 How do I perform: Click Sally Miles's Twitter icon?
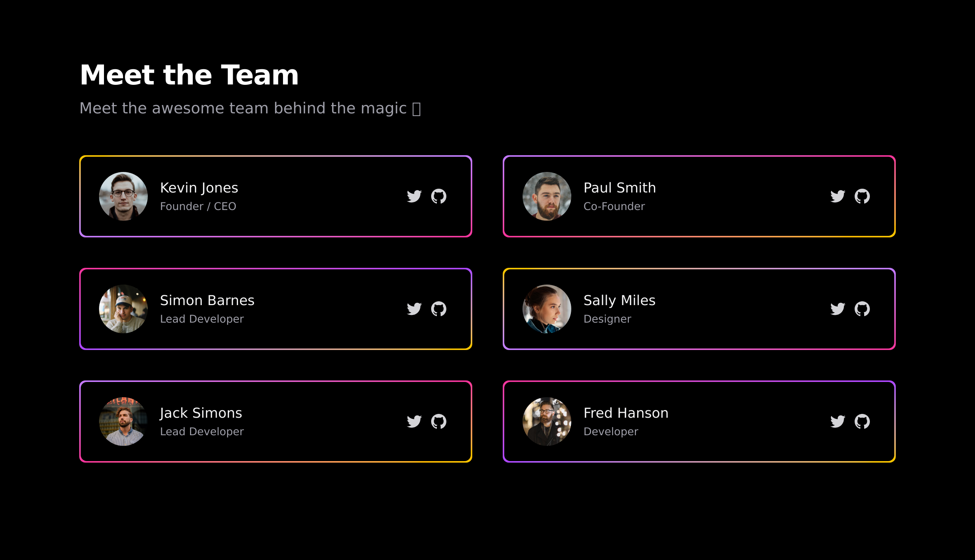(838, 309)
